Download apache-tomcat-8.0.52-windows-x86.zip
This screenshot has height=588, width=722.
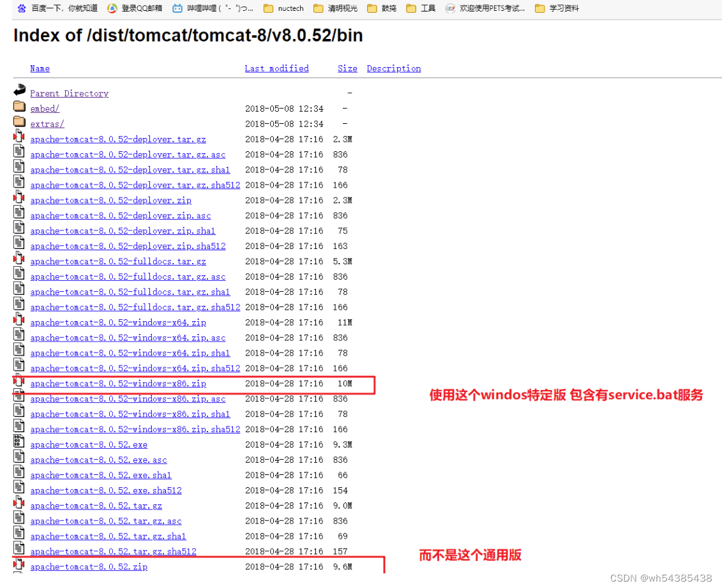click(118, 384)
